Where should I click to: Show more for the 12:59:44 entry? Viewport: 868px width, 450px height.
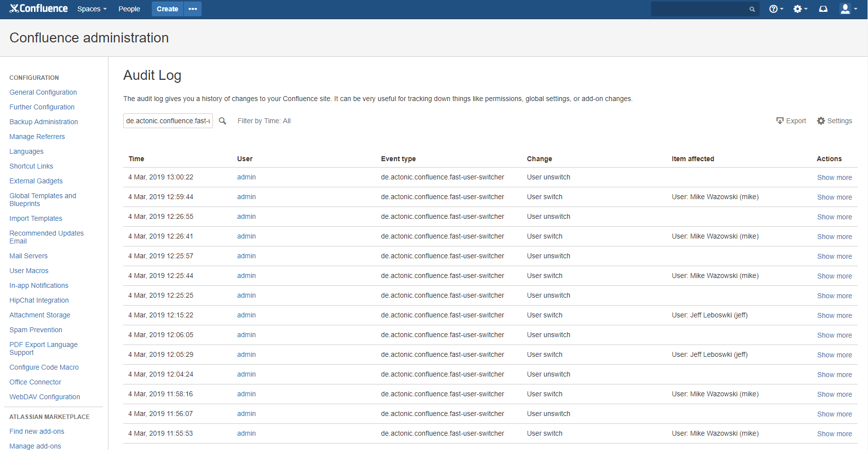pos(834,197)
